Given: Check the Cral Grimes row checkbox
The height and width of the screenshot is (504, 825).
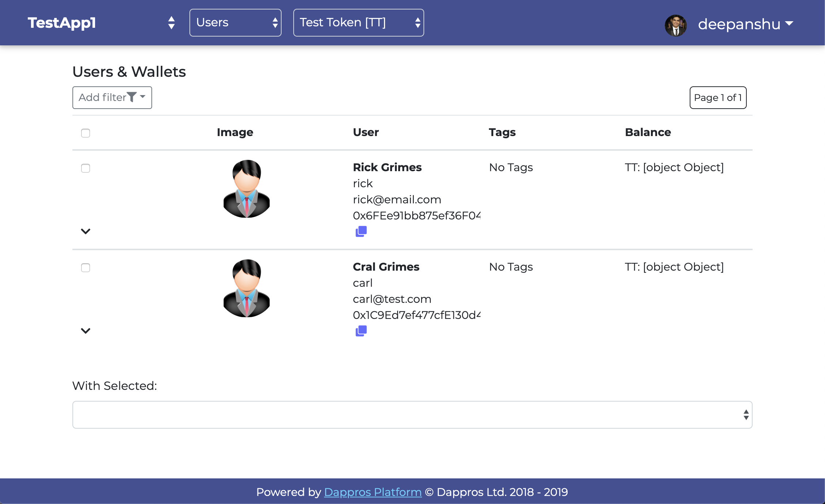Looking at the screenshot, I should click(x=86, y=267).
